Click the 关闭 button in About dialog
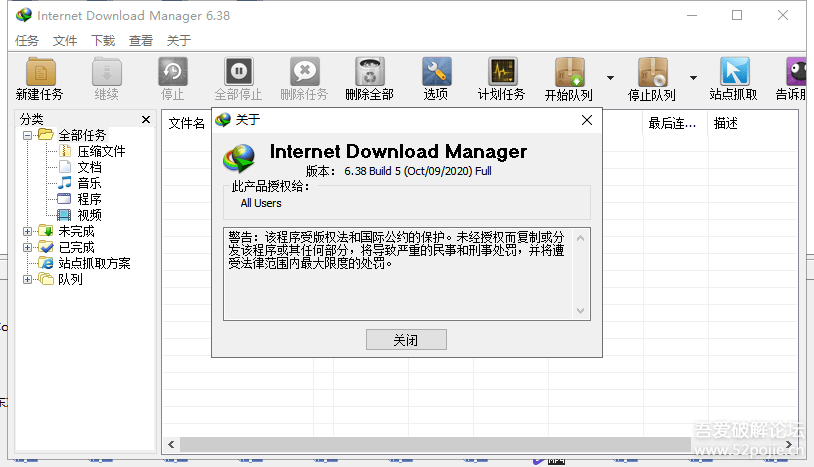The height and width of the screenshot is (467, 814). 406,340
